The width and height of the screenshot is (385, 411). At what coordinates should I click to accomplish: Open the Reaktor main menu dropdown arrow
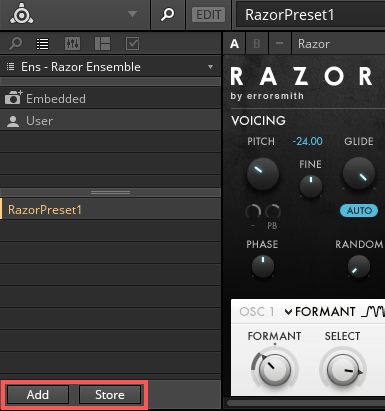point(132,14)
